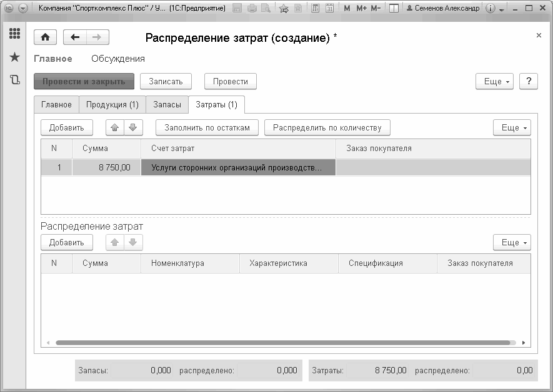Select the Затраты (1) tab

217,105
